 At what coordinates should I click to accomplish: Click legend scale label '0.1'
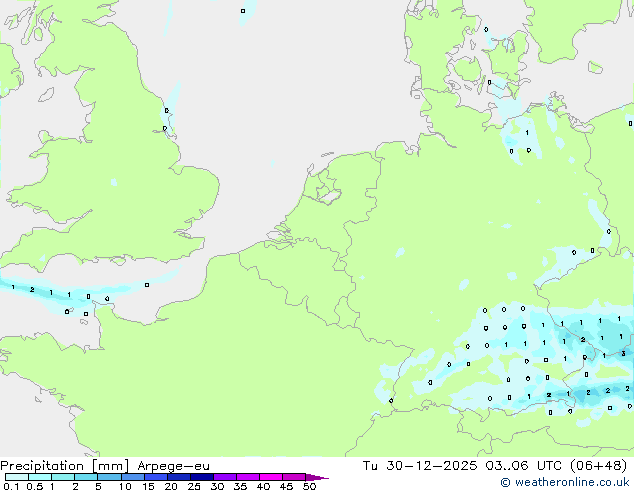(11, 486)
